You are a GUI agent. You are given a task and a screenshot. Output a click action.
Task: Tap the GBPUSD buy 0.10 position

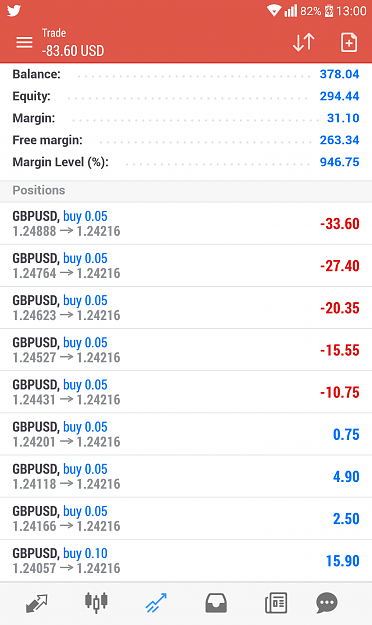click(x=186, y=560)
